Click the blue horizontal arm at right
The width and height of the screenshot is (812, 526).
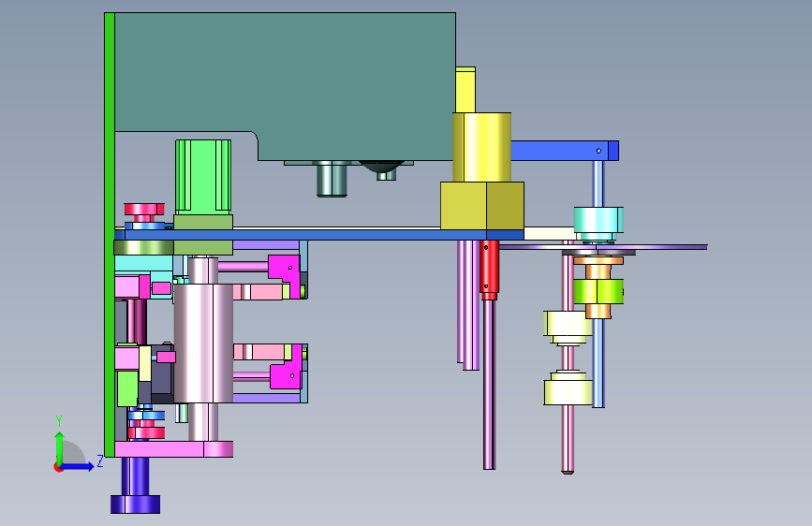565,151
